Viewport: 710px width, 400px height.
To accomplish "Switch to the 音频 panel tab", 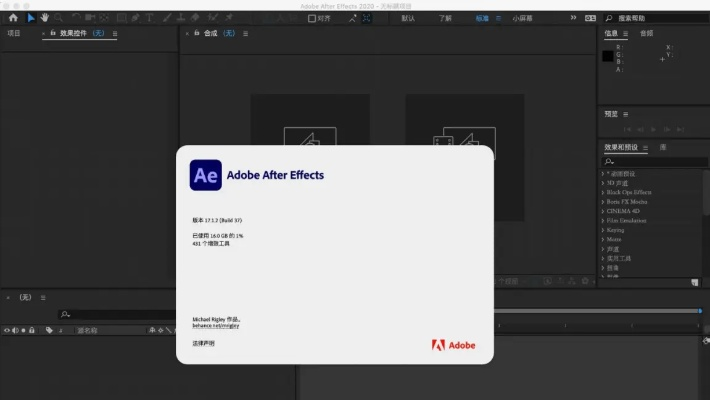I will coord(646,33).
